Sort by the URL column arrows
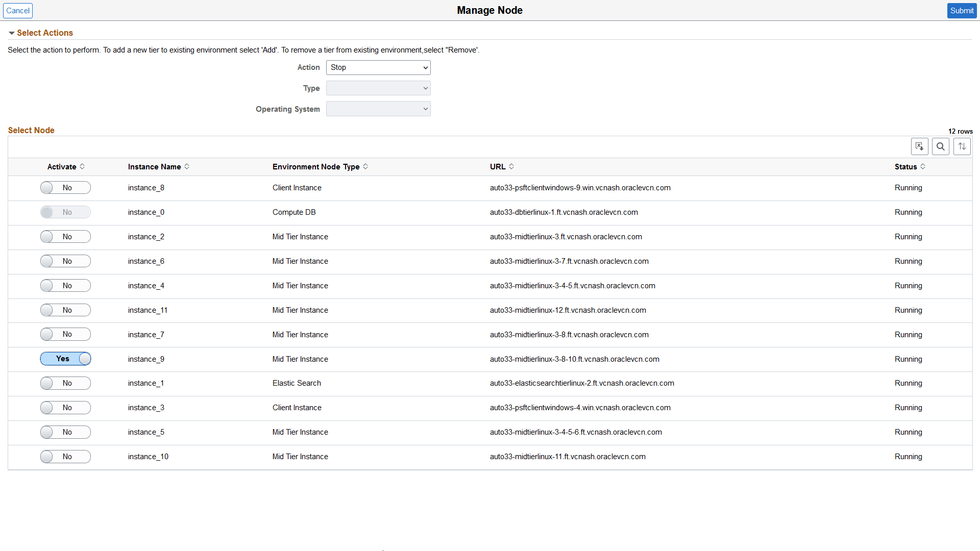This screenshot has height=551, width=980. (x=512, y=167)
